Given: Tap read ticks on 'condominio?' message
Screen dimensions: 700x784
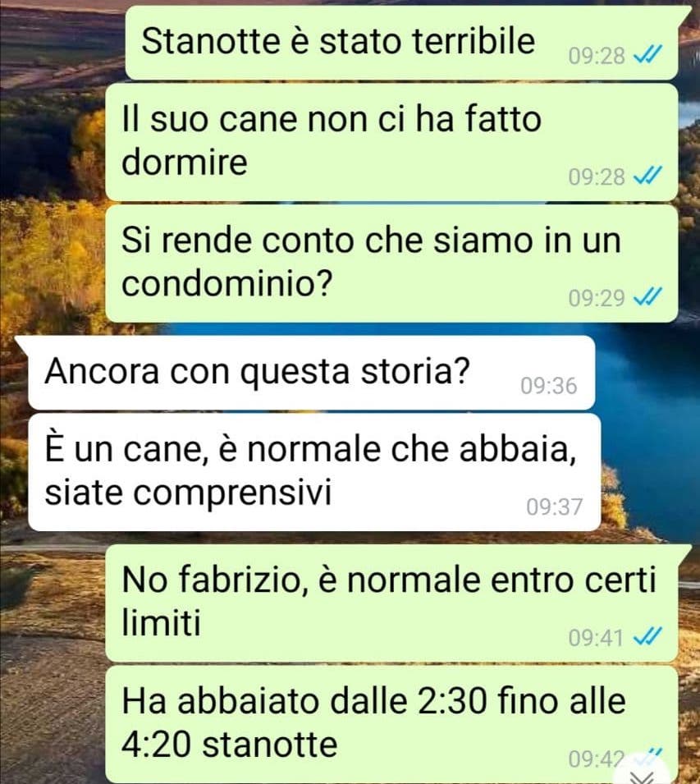Looking at the screenshot, I should coord(647,297).
